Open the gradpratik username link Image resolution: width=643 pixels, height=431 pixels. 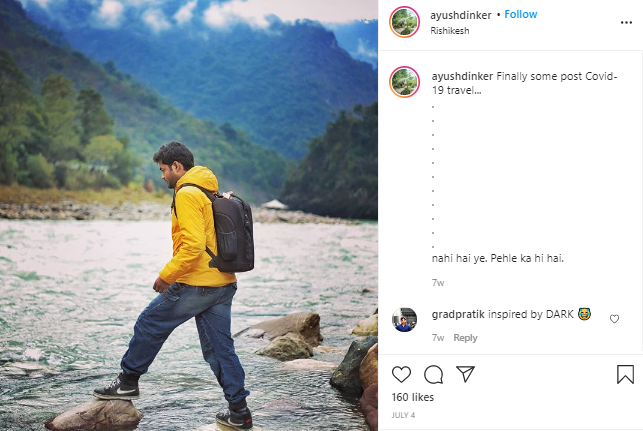458,314
